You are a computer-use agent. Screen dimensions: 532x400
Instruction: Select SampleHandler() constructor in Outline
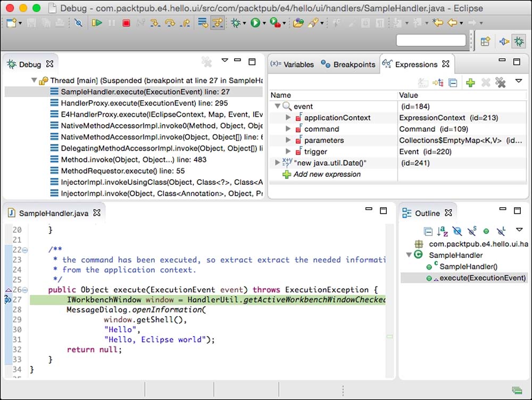468,266
